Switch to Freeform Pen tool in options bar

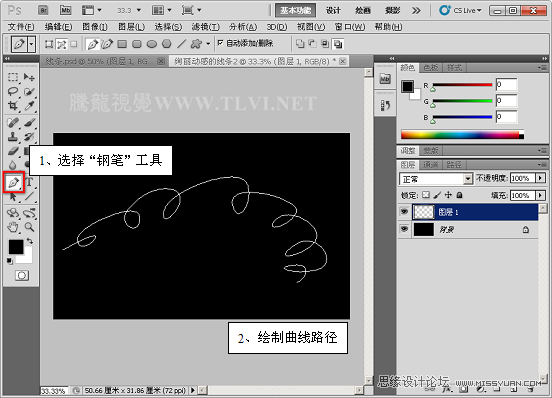click(x=107, y=44)
